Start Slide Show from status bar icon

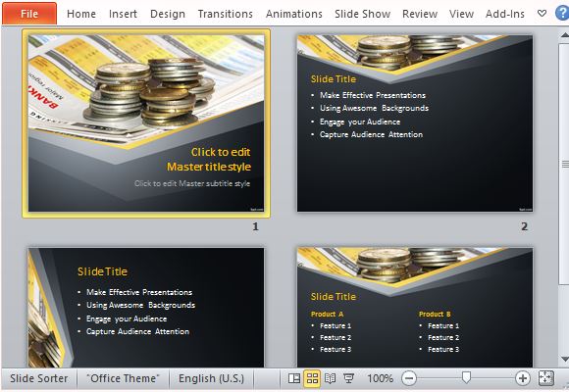(x=348, y=378)
